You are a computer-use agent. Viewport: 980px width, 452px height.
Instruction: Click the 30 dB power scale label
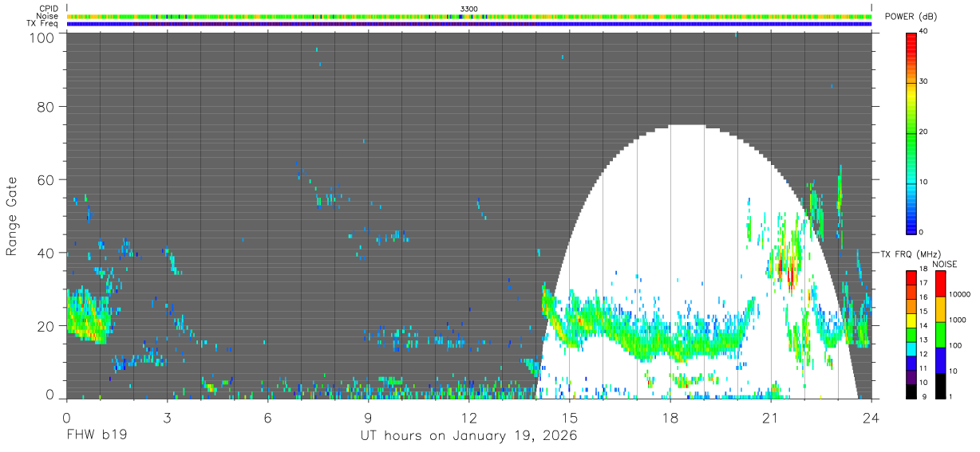coord(923,82)
